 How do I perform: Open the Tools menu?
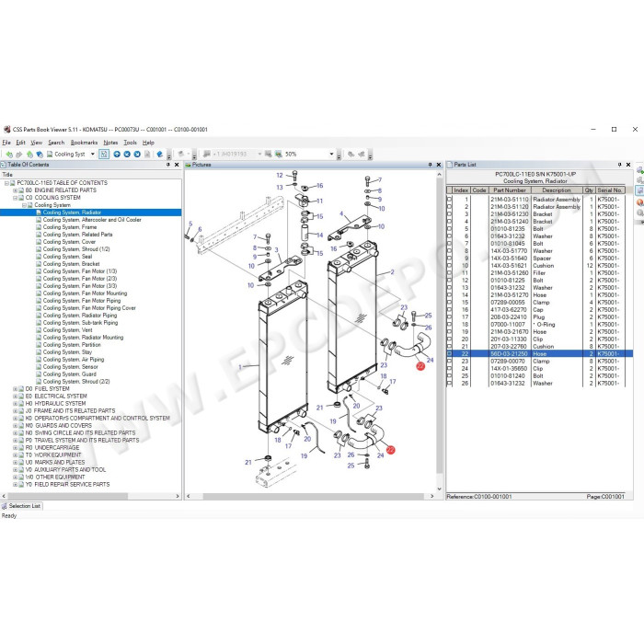click(131, 143)
